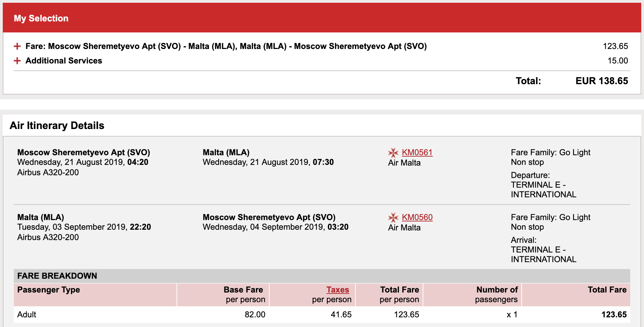Screen dimensions: 644x327
Task: Select additional services amount 15.00
Action: point(617,61)
